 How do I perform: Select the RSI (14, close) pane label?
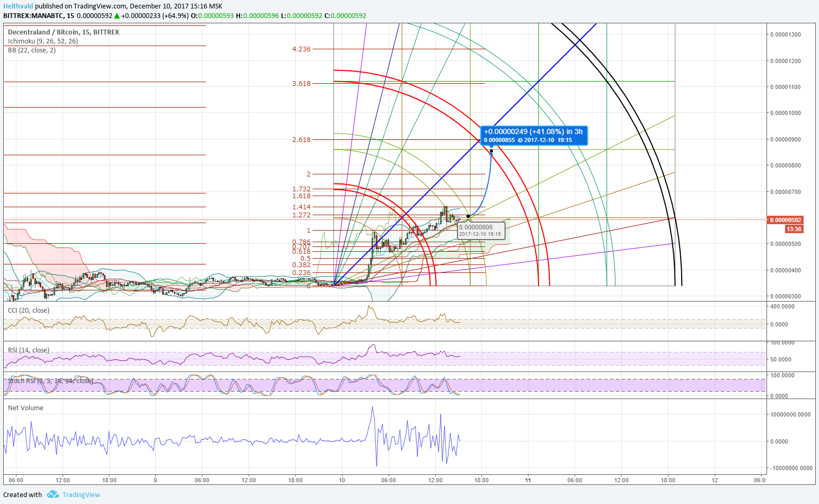29,350
